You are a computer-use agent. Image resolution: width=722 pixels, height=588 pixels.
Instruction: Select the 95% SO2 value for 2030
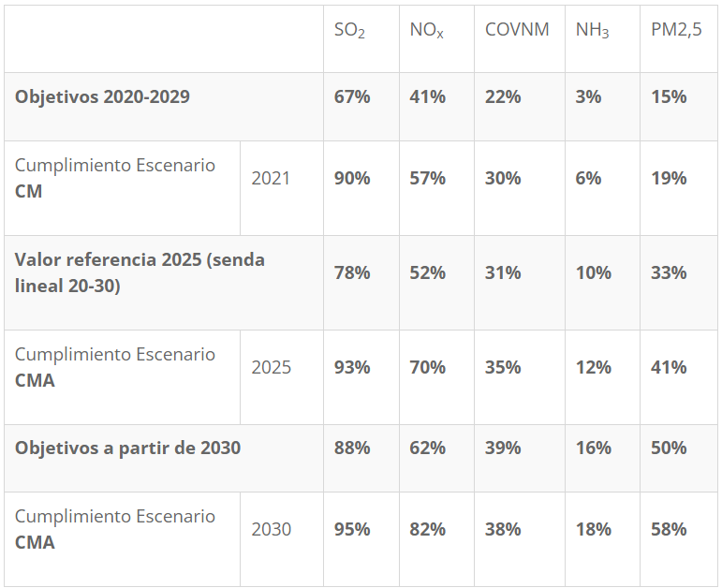pyautogui.click(x=352, y=529)
